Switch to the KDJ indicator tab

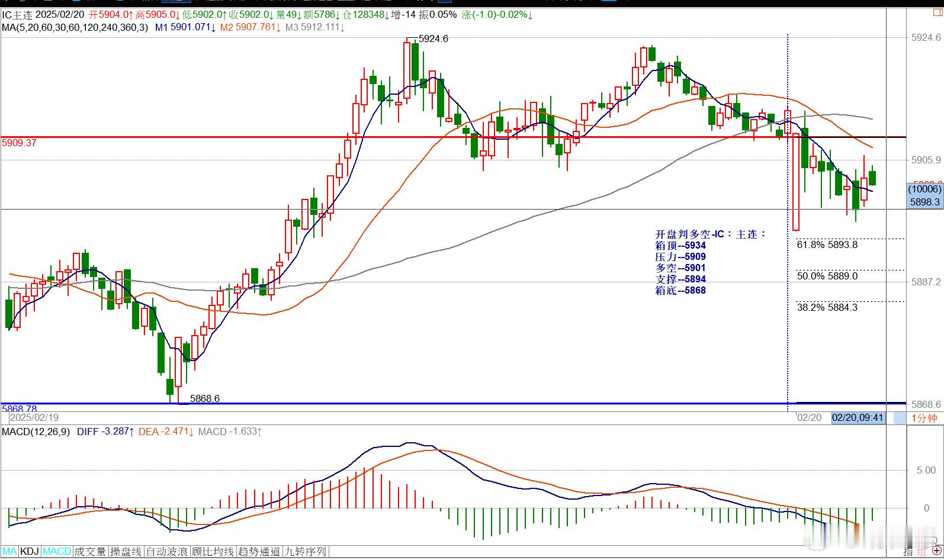pyautogui.click(x=30, y=552)
